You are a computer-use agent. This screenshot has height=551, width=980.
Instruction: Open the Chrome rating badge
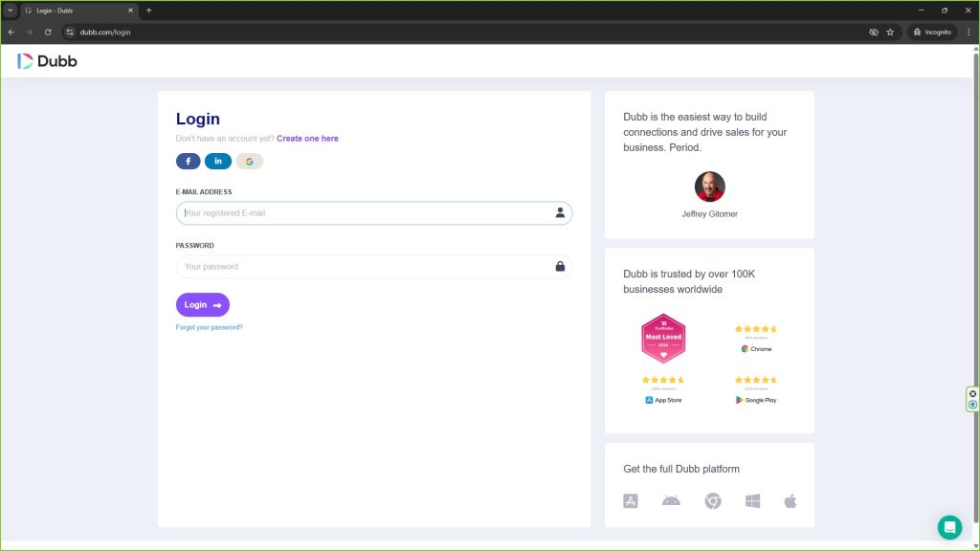(x=756, y=339)
